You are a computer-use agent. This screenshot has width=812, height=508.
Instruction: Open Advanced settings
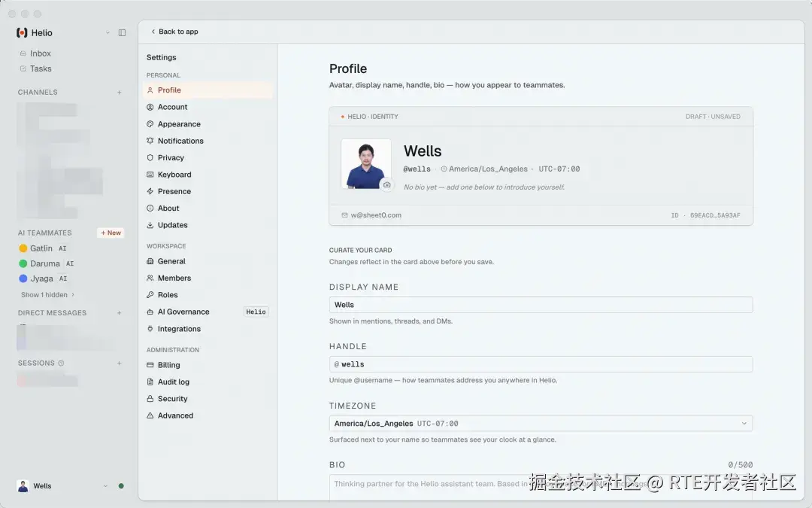[x=208, y=415]
